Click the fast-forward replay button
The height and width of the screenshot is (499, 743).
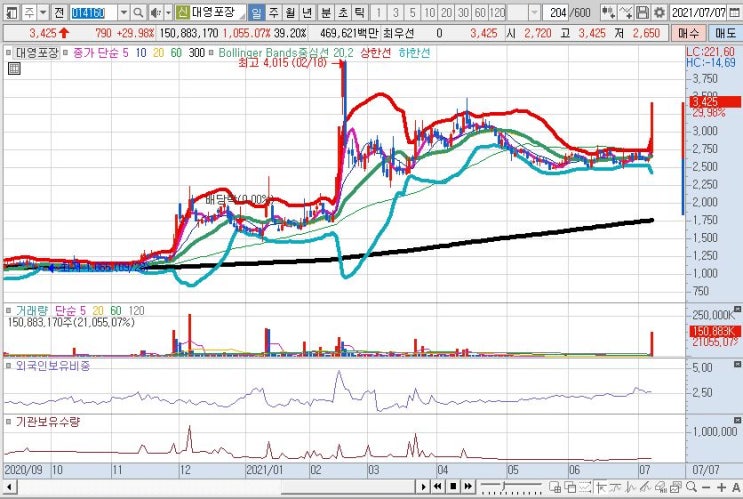coord(468,487)
